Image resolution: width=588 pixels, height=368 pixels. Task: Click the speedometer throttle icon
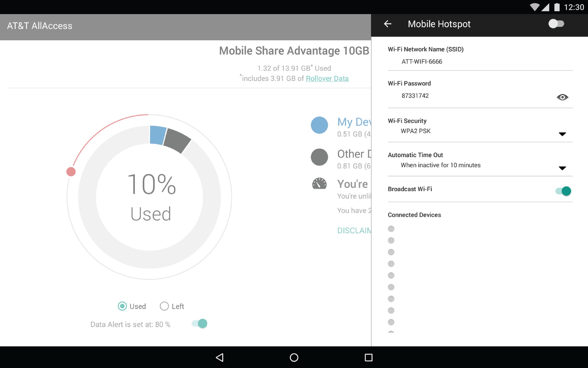(319, 184)
